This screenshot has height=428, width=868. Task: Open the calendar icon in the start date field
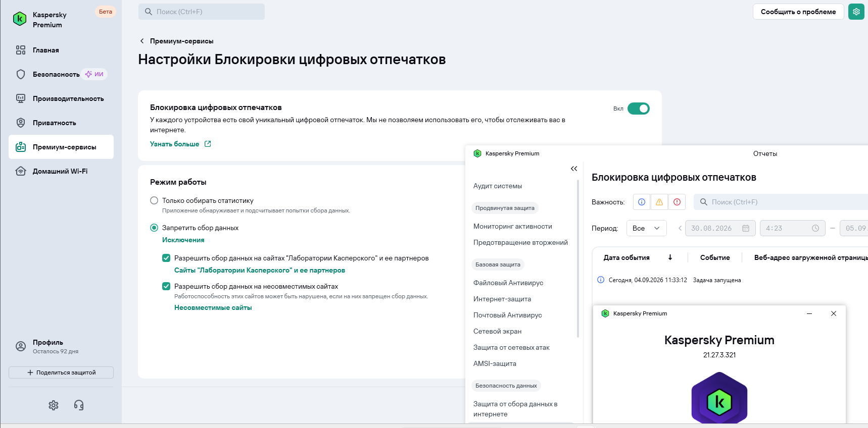(x=746, y=228)
